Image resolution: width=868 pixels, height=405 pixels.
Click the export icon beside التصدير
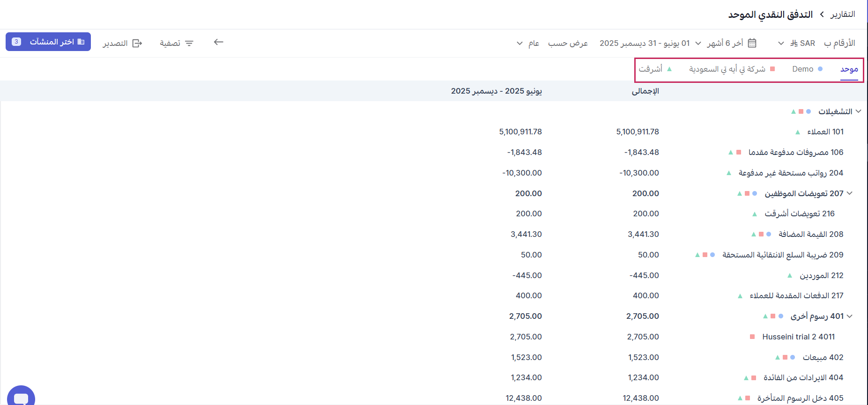(137, 43)
